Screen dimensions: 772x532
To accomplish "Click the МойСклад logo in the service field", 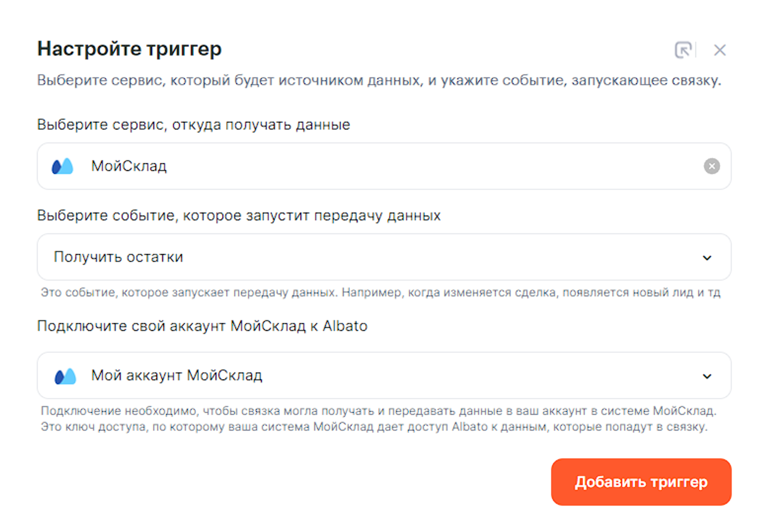I will tap(63, 166).
